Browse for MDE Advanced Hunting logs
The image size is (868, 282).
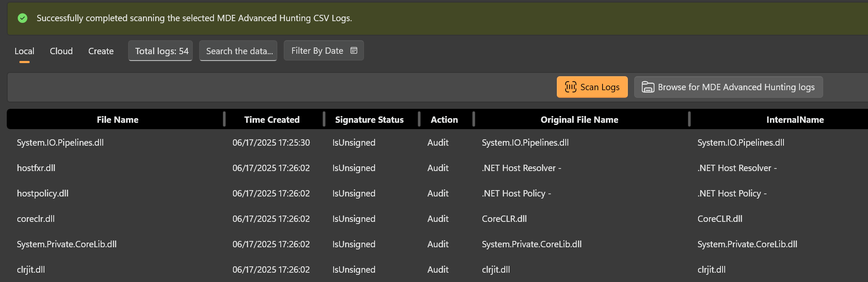[728, 87]
